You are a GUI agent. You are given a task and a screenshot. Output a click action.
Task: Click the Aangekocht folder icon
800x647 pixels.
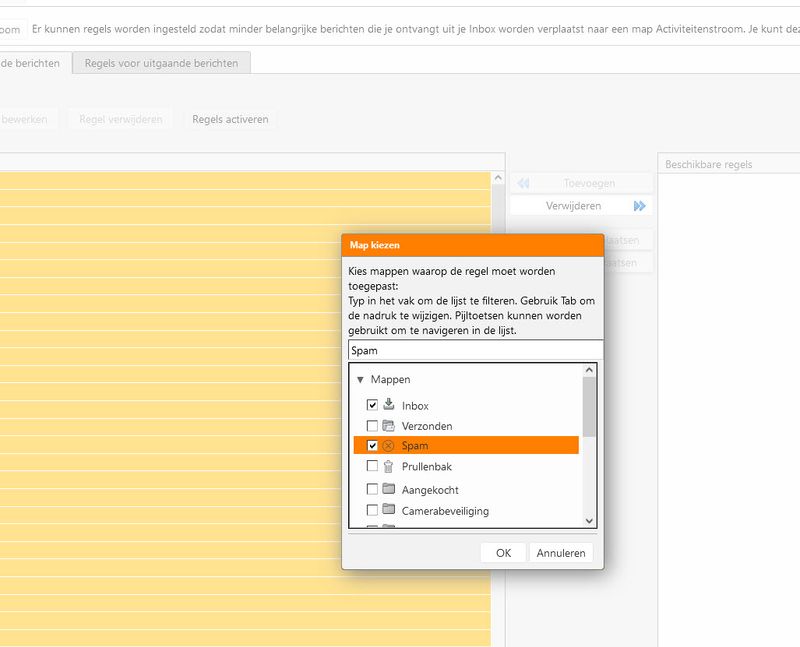[389, 489]
